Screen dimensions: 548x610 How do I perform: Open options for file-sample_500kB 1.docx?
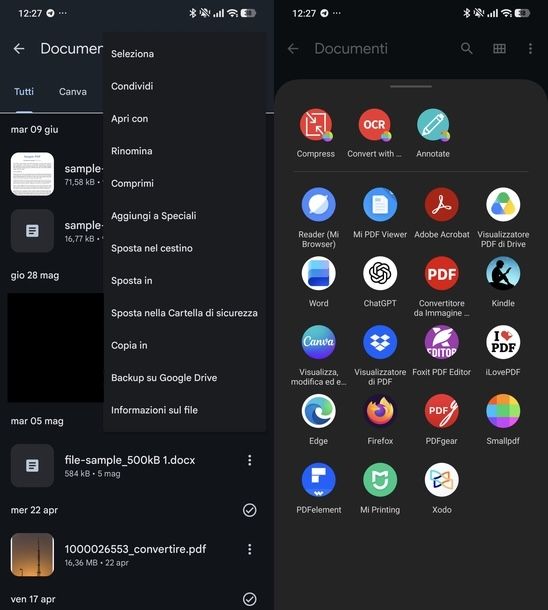coord(249,460)
